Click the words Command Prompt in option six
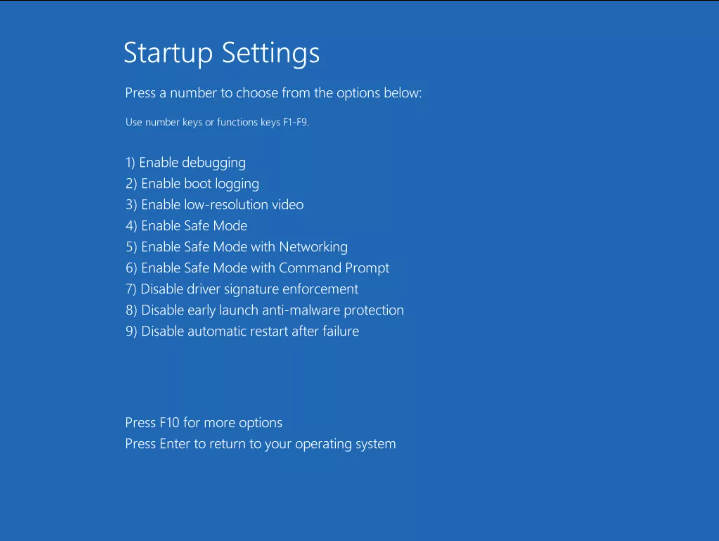 tap(334, 268)
